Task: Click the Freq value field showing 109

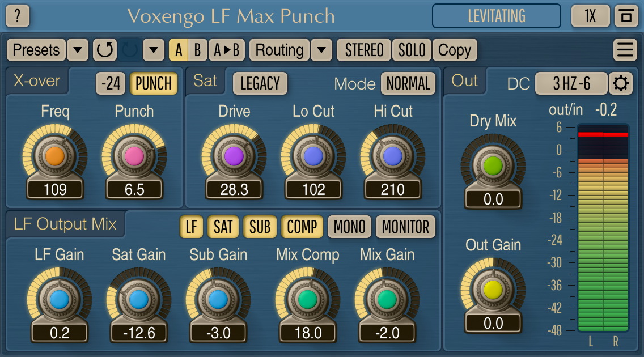Action: click(x=55, y=190)
